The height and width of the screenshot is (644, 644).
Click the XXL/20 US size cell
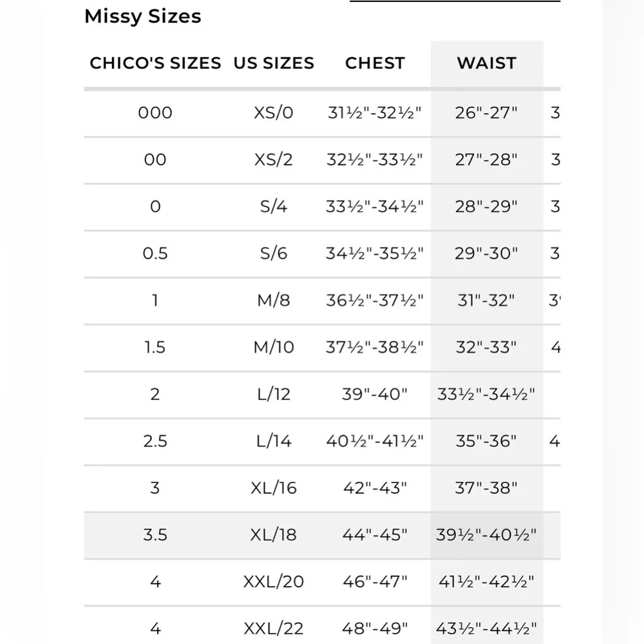click(x=274, y=582)
